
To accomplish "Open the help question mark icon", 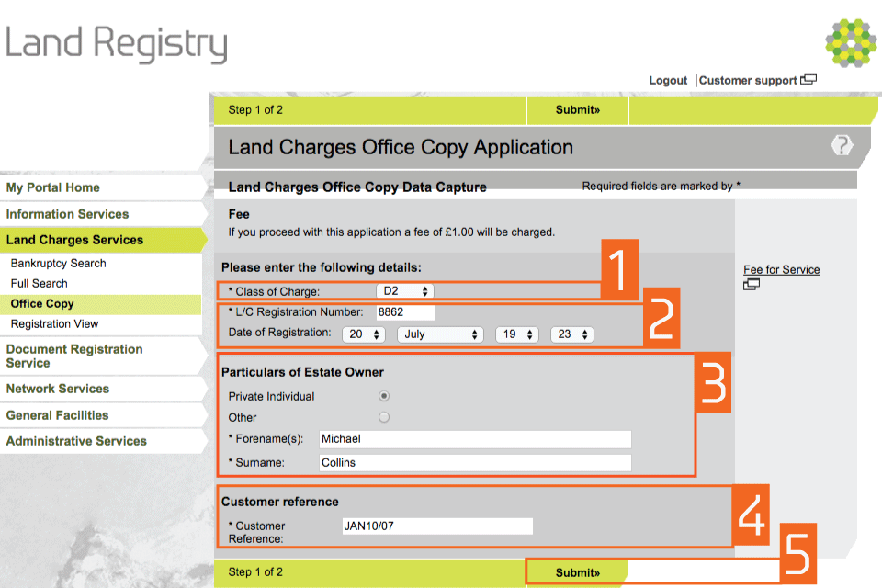I will coord(842,145).
